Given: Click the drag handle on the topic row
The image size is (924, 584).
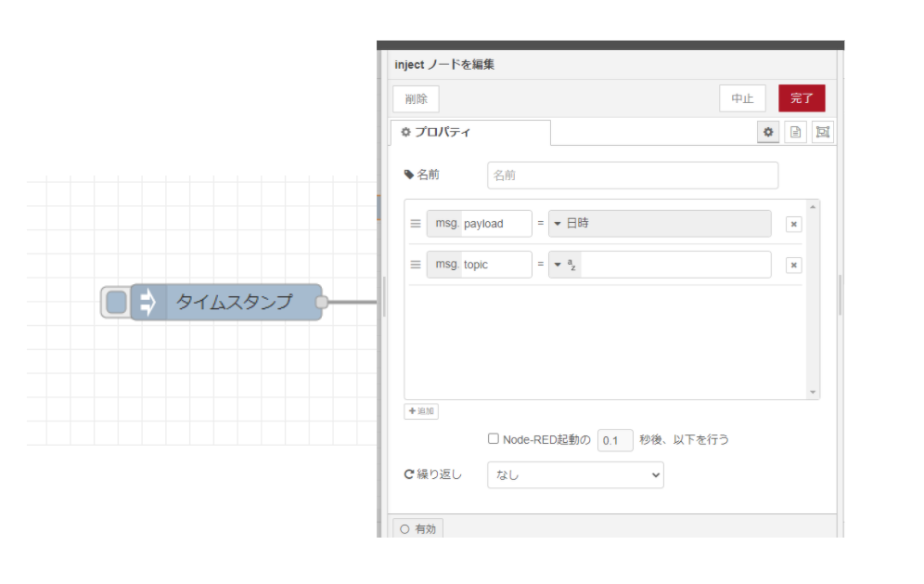Looking at the screenshot, I should point(415,265).
